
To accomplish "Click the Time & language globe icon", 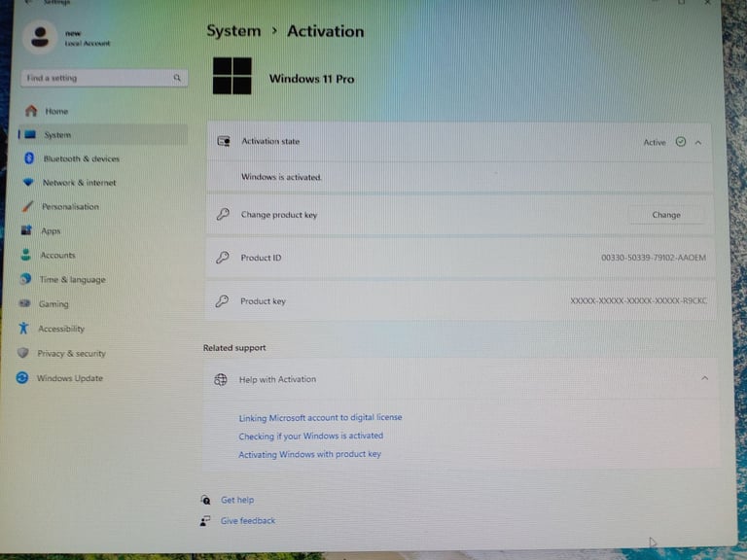I will pyautogui.click(x=25, y=279).
